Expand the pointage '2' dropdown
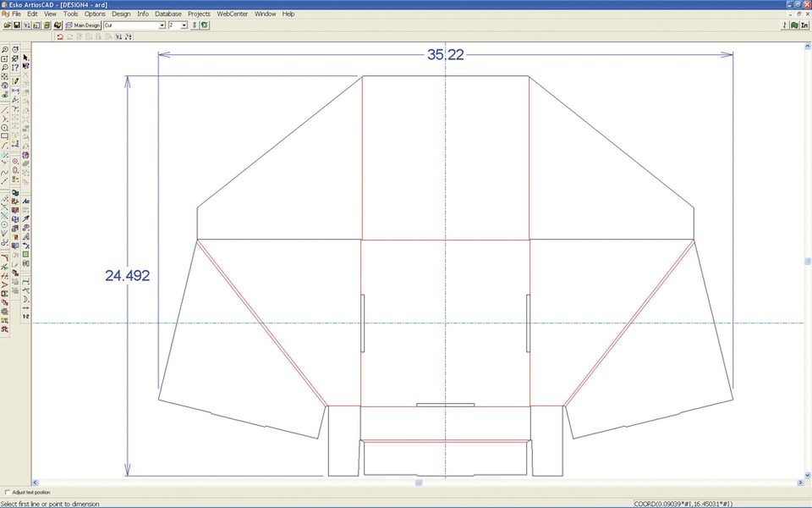 [x=184, y=25]
